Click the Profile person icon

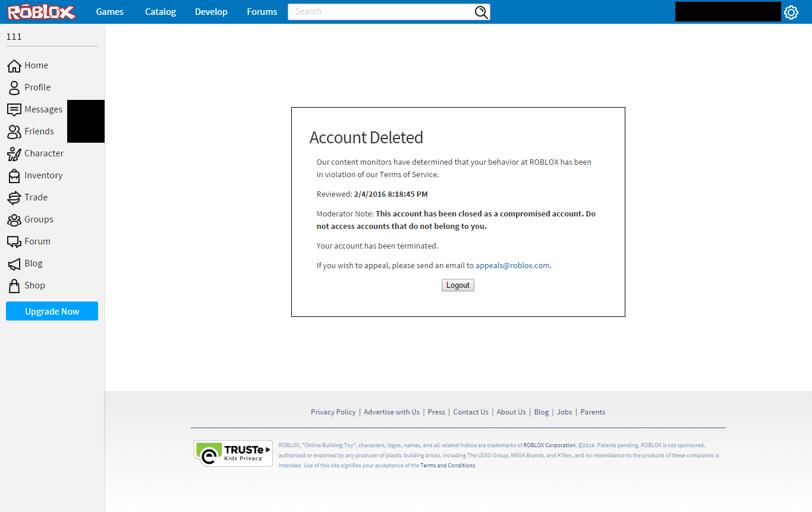coord(14,87)
